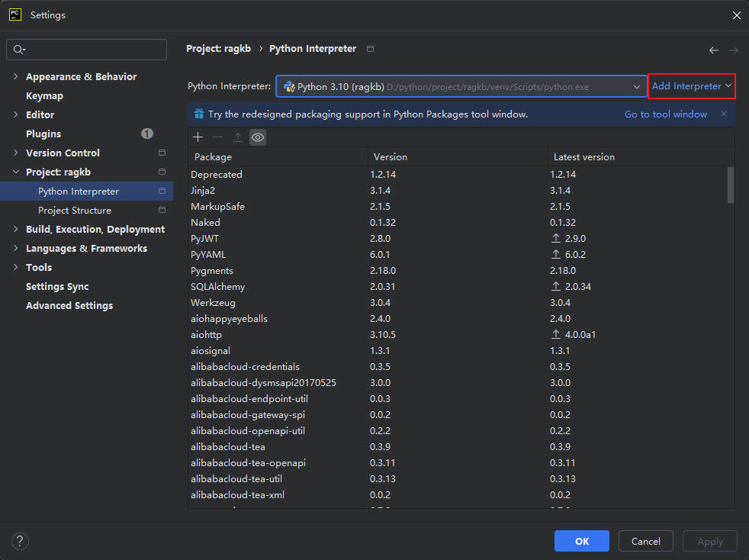Click the Project: ragkb breadcrumb
749x560 pixels.
(x=218, y=49)
